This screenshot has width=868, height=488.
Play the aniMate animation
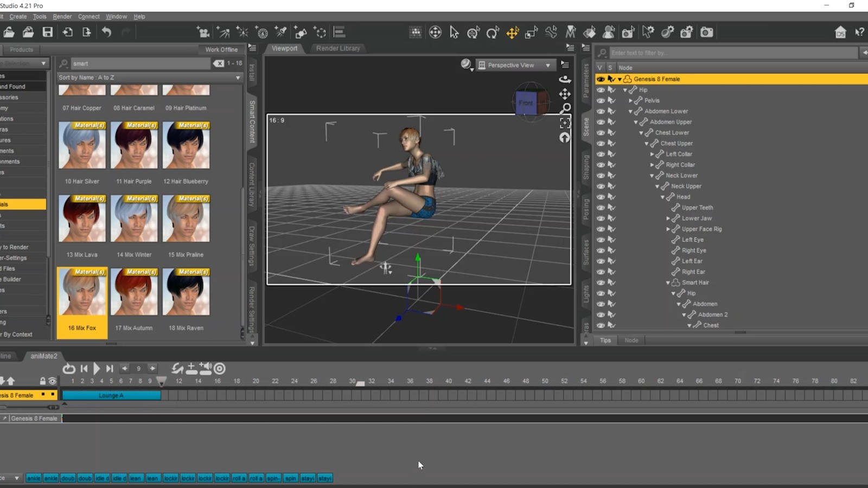[97, 369]
